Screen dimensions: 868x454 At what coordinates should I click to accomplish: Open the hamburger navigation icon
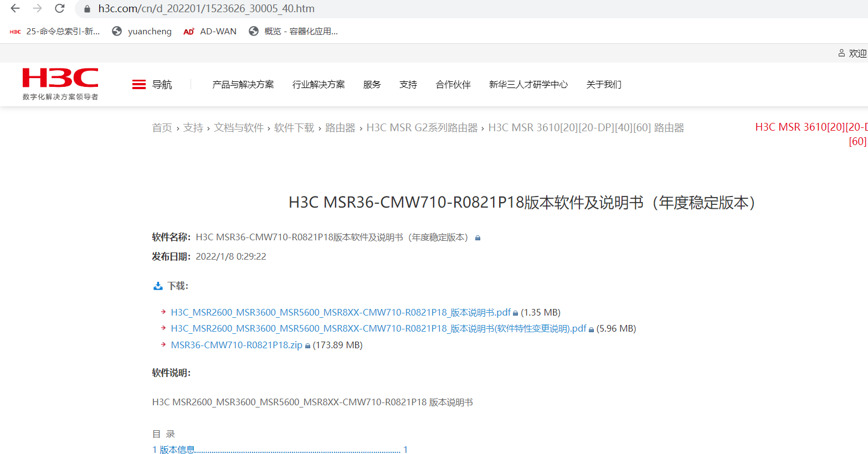[x=139, y=84]
